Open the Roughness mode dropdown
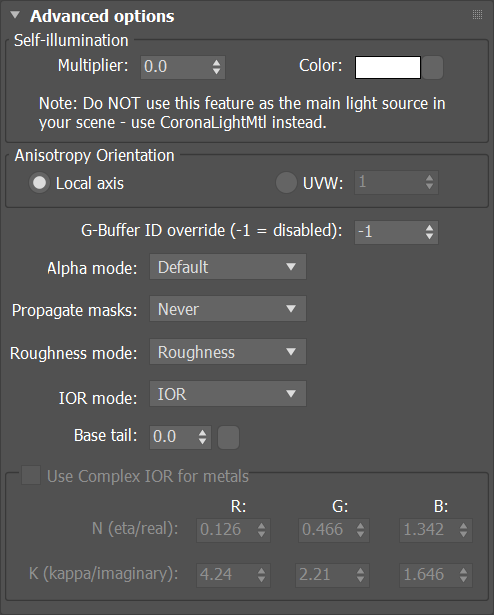Screen dimensions: 494x615 (x=228, y=351)
